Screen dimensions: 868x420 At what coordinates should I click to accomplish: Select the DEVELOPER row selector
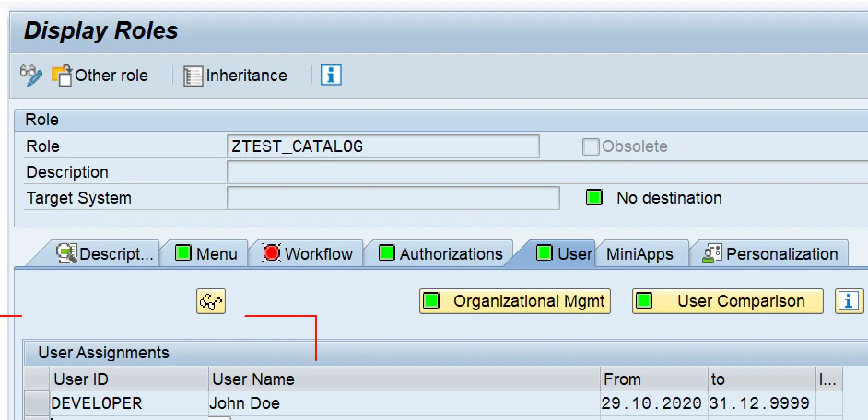[37, 403]
